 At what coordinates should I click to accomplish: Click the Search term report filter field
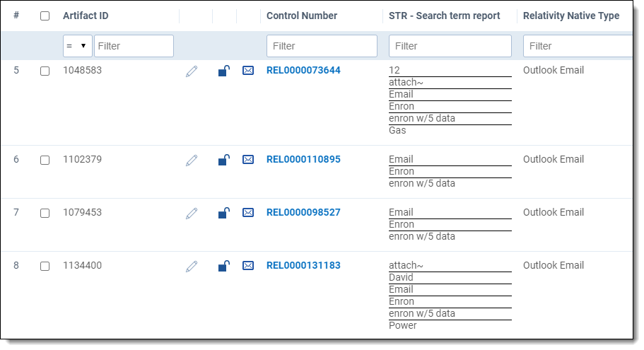tap(450, 46)
